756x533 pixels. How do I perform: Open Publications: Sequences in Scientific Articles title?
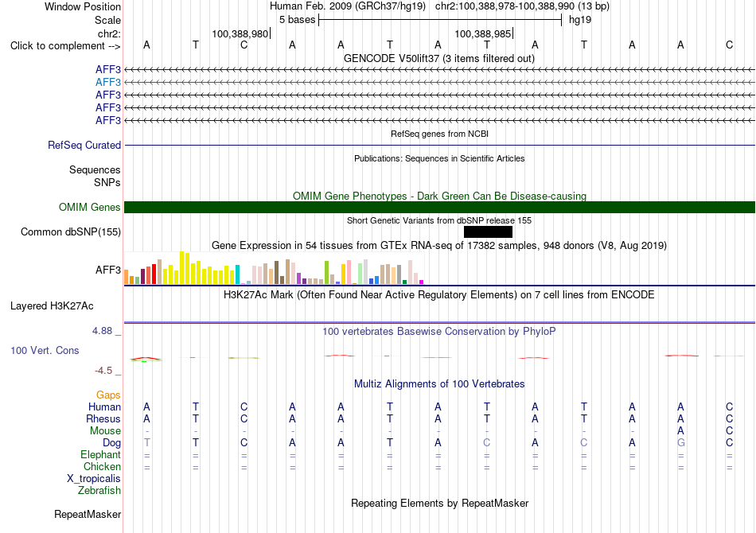pyautogui.click(x=439, y=158)
